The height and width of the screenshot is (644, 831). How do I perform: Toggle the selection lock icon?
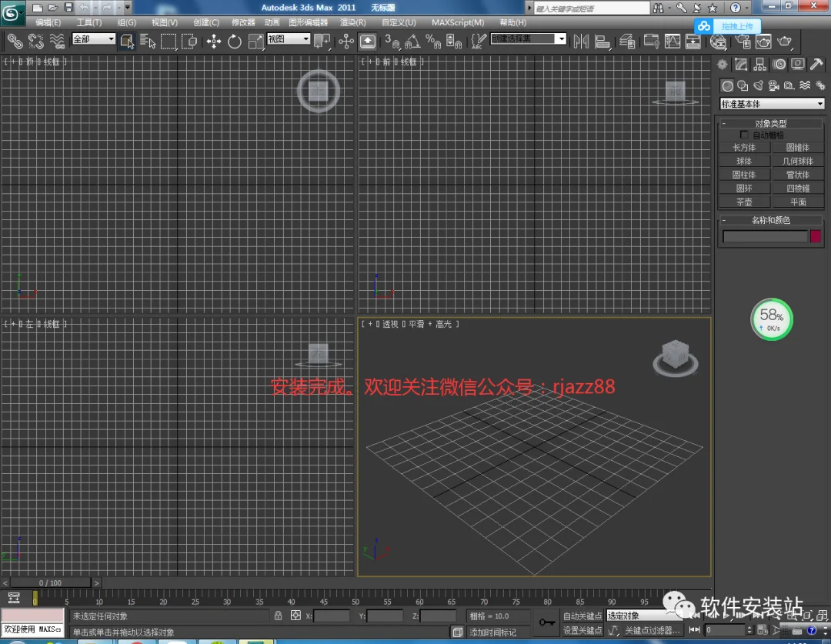tap(279, 616)
